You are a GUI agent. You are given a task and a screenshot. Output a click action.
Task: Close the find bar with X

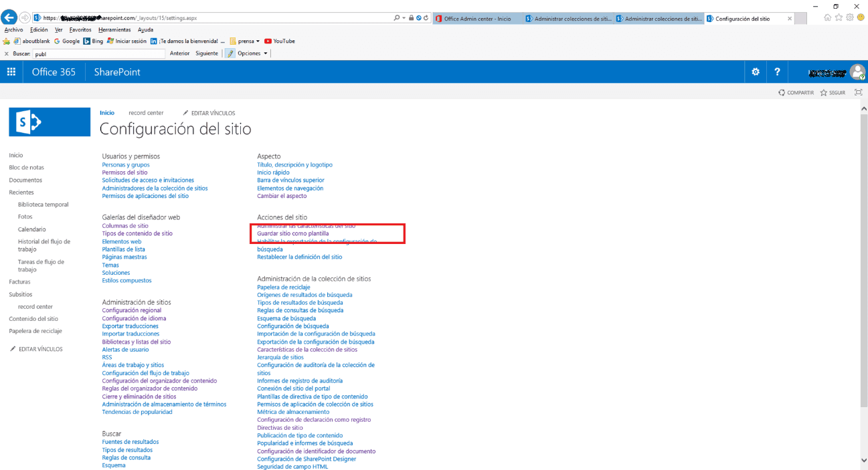[7, 53]
